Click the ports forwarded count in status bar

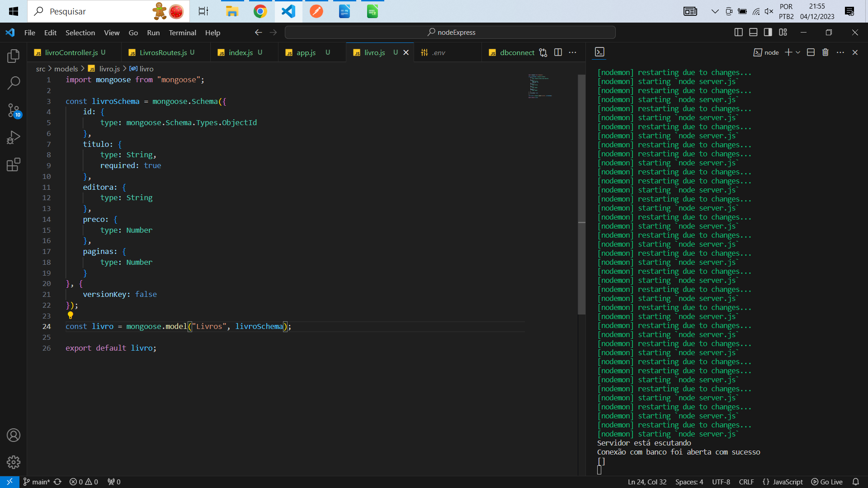point(114,482)
